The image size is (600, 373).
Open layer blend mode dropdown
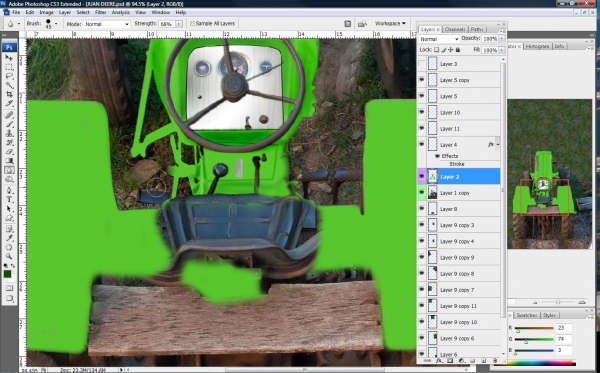coord(439,39)
